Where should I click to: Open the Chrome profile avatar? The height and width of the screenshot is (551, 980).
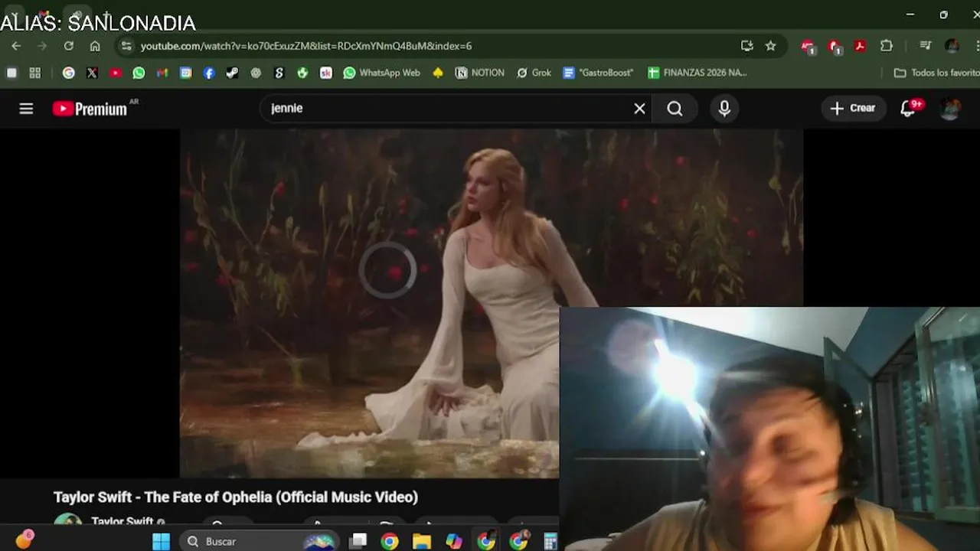tap(952, 46)
